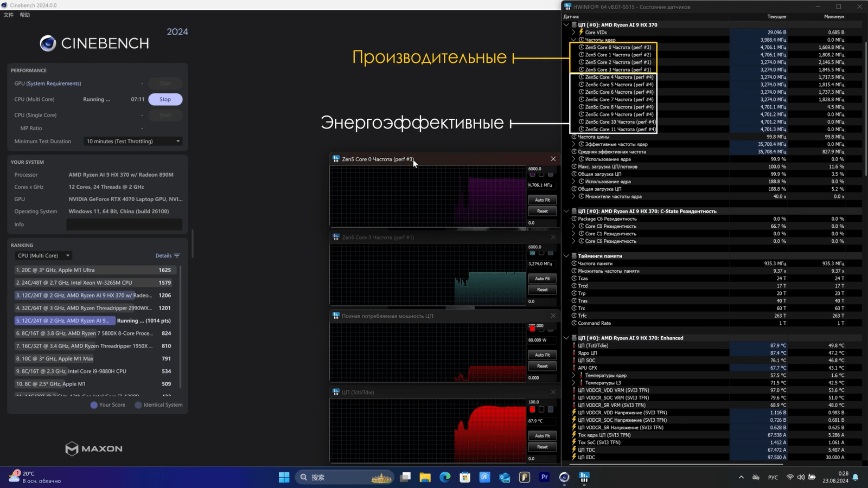Open the 帮助 menu in Cinebench
Image resolution: width=868 pixels, height=488 pixels.
click(25, 15)
